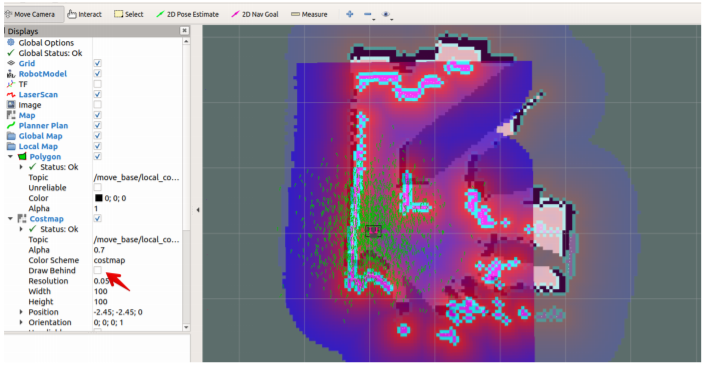Open the eye view options icon

point(386,15)
